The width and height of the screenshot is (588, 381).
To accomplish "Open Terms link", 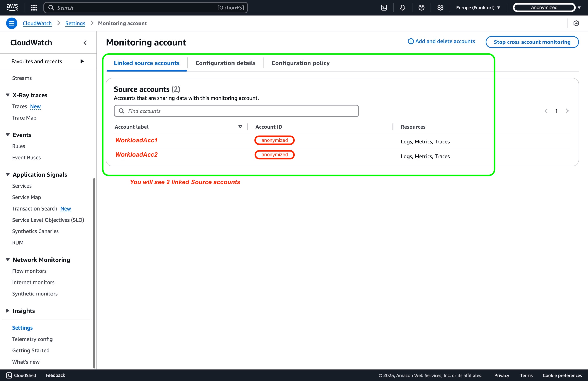I will (x=526, y=376).
